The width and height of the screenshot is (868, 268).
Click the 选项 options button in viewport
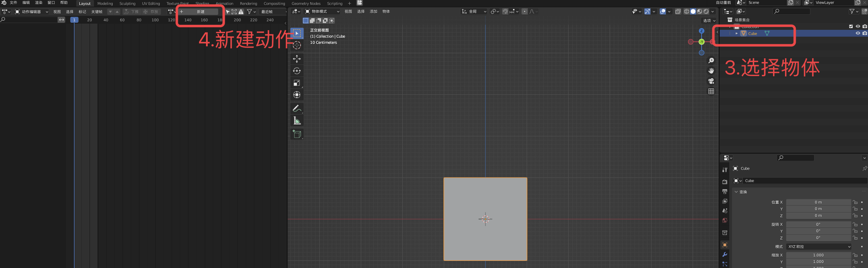click(x=709, y=20)
